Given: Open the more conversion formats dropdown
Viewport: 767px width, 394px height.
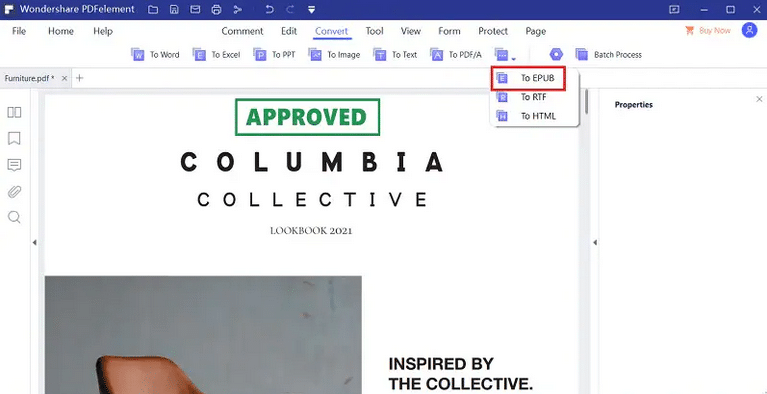Looking at the screenshot, I should pyautogui.click(x=505, y=55).
